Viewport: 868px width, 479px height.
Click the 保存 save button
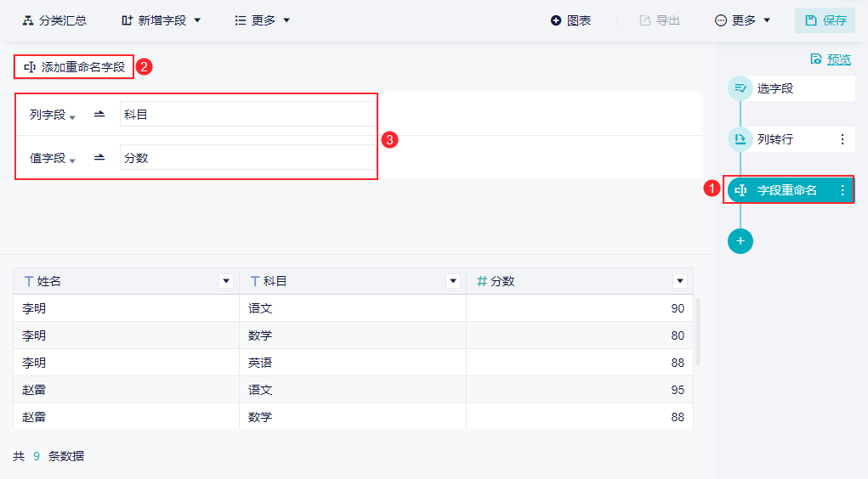[825, 20]
